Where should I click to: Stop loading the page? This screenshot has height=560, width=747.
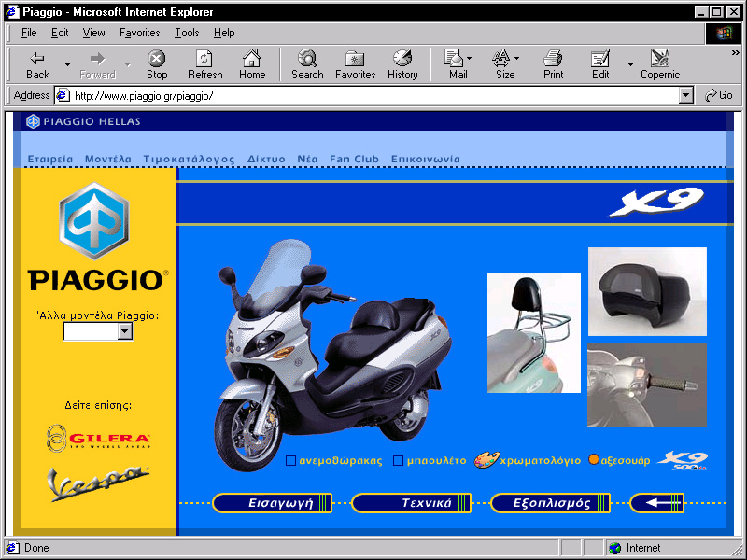point(156,65)
